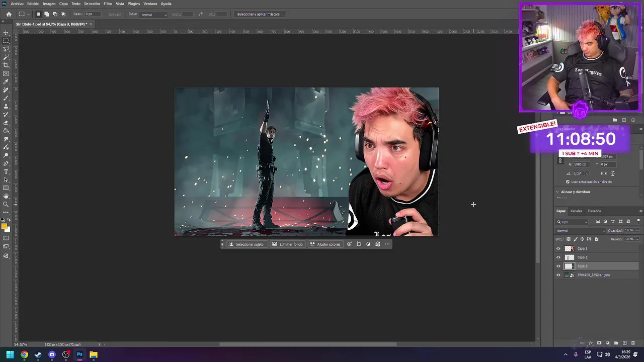Select the Zoom tool

click(x=6, y=204)
